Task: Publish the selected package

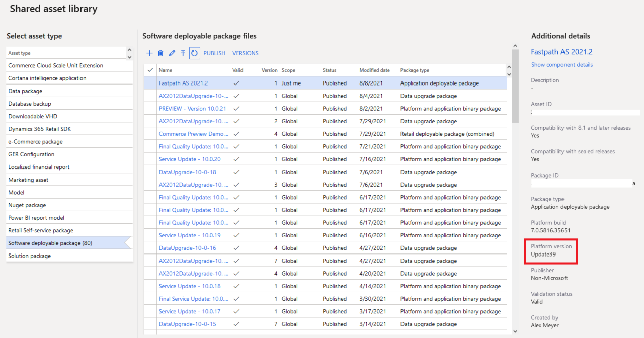Action: pyautogui.click(x=214, y=53)
